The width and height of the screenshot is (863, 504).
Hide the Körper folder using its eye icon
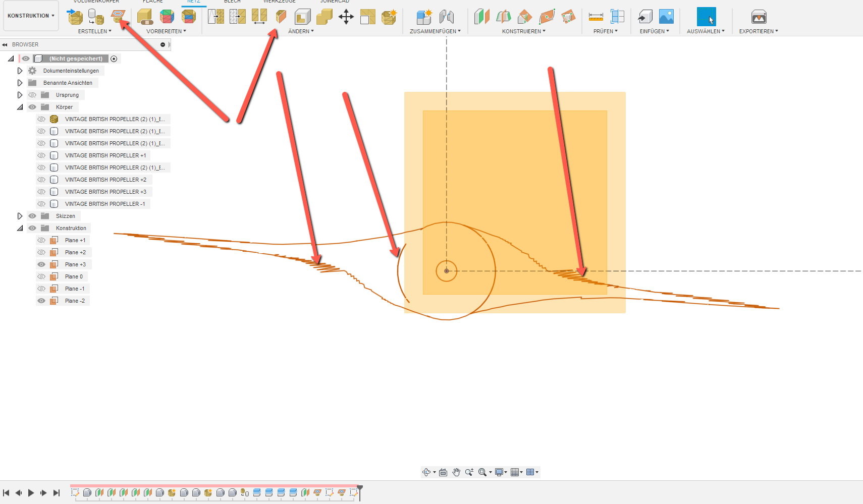(32, 106)
